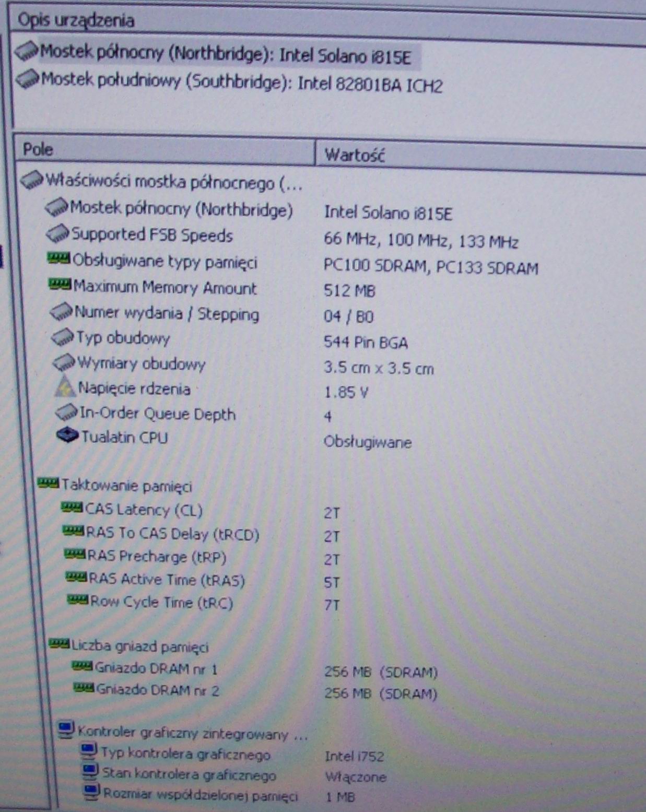The image size is (646, 812).
Task: Click the memory icon beside Row Cycle Time
Action: pyautogui.click(x=78, y=600)
